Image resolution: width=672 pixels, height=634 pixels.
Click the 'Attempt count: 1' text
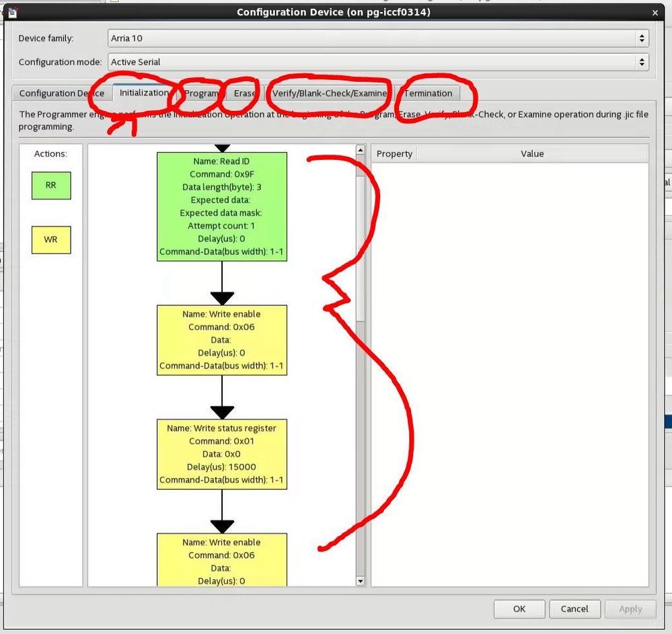pyautogui.click(x=221, y=226)
